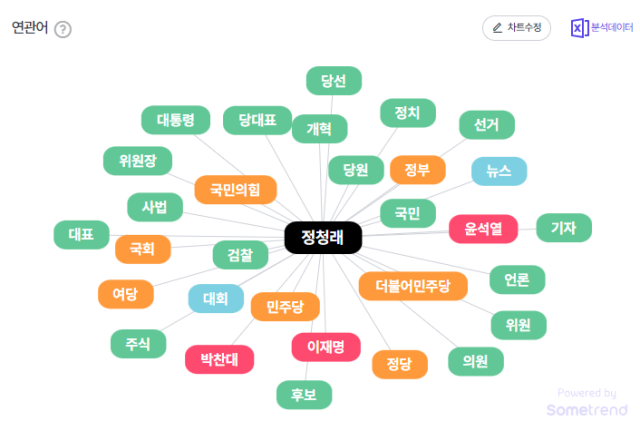Select the 뉴스 blue node
640x431 pixels.
pyautogui.click(x=499, y=171)
